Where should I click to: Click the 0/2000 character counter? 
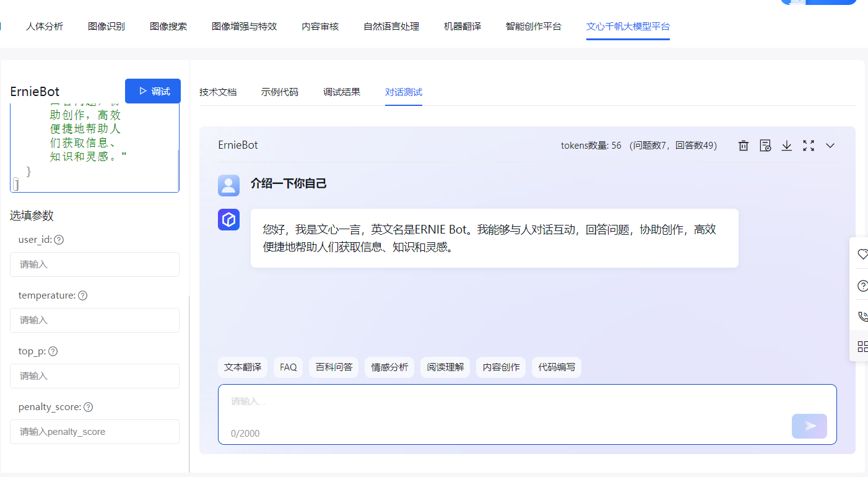click(245, 434)
